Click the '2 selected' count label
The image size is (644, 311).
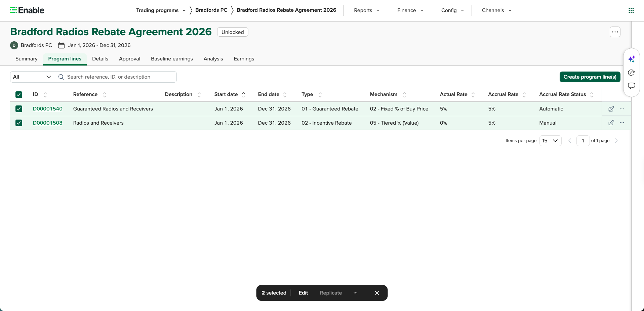[x=274, y=293]
